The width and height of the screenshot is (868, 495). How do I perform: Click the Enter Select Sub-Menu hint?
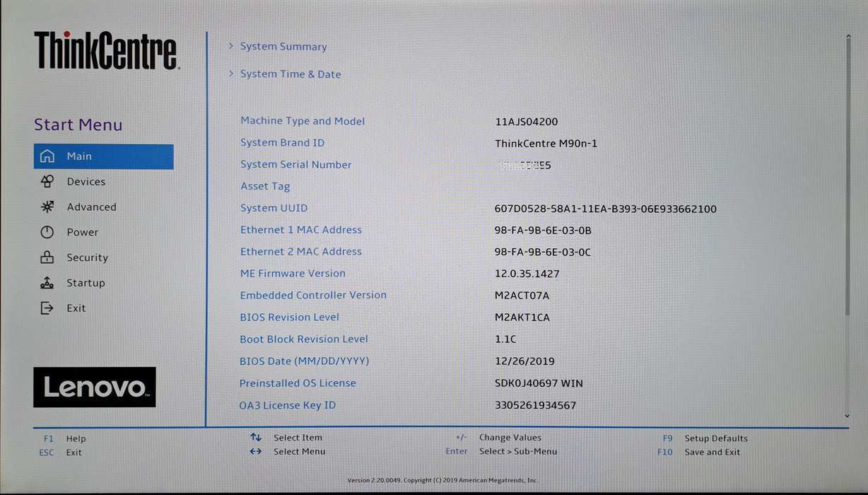tap(501, 451)
